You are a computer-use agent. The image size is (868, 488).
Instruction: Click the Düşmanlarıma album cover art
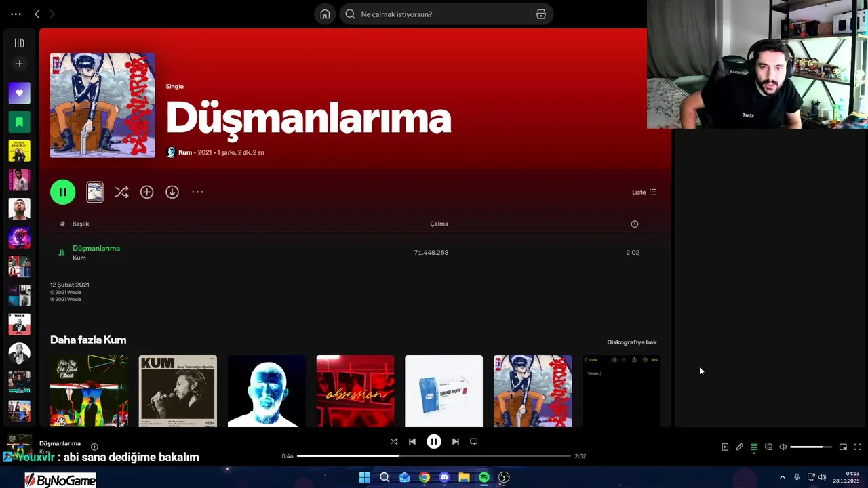point(102,105)
